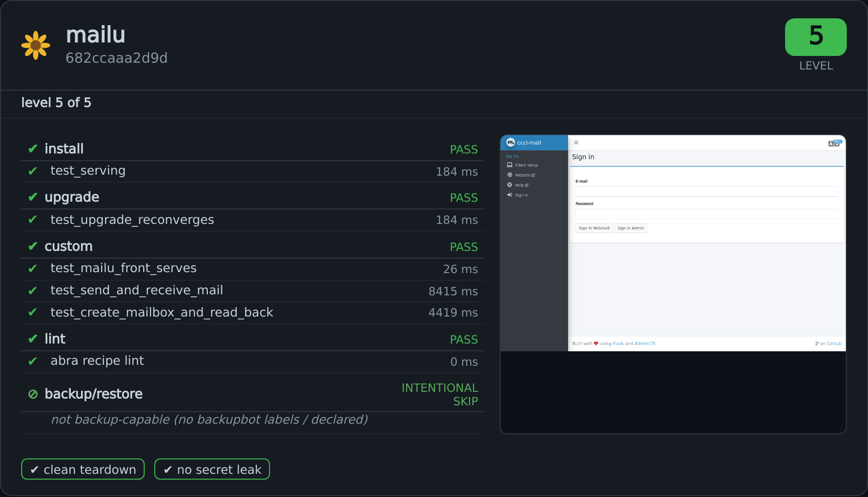
Task: Click the LEVEL label under the badge
Action: [816, 66]
